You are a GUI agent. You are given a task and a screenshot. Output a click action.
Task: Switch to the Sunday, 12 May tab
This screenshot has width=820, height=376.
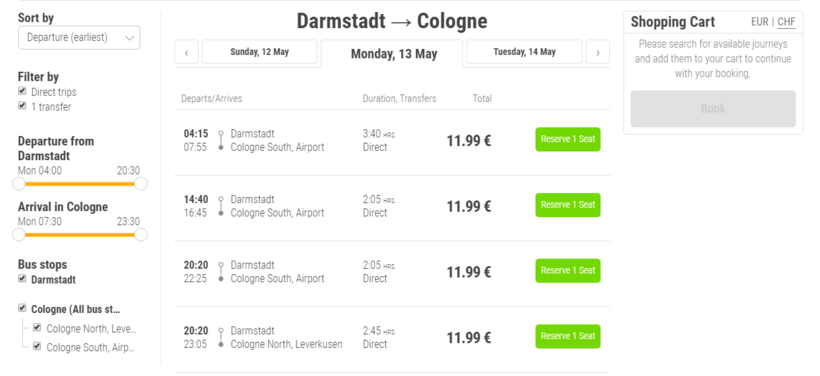point(259,52)
